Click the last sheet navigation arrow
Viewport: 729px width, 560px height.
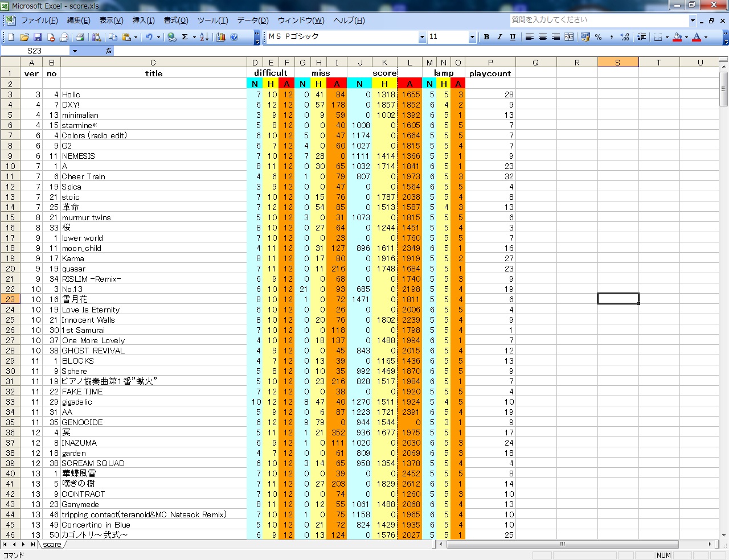pos(32,545)
